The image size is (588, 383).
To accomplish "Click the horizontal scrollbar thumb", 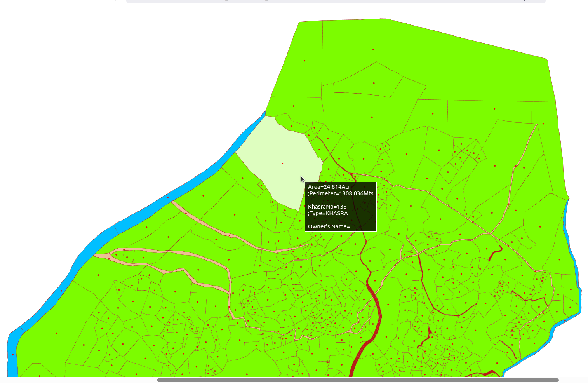I will [357, 380].
